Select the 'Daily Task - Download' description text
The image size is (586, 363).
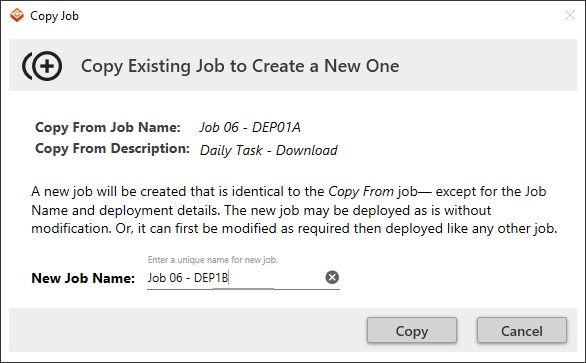coord(269,150)
